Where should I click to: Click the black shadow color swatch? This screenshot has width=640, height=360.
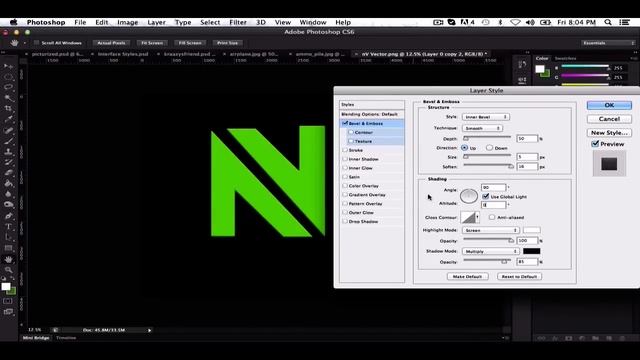pos(532,251)
